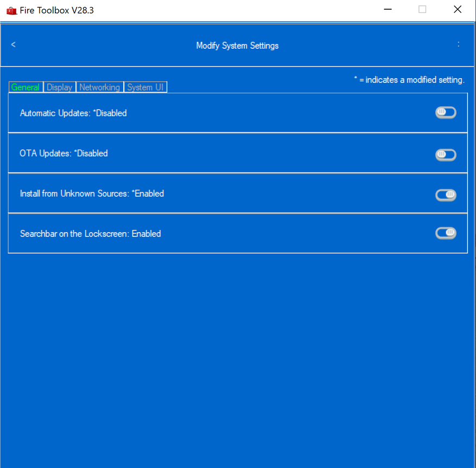Click the Fire Toolbox V28.3 window title
This screenshot has width=476, height=468.
pos(57,11)
